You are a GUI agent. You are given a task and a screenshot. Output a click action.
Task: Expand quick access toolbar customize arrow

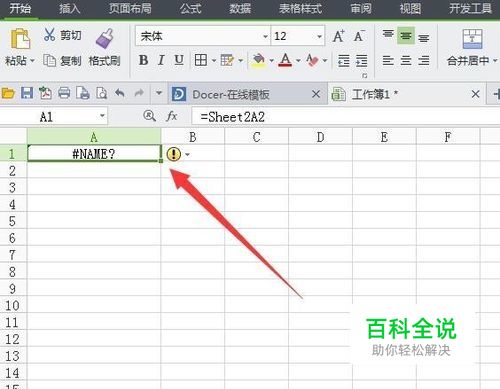click(x=159, y=93)
